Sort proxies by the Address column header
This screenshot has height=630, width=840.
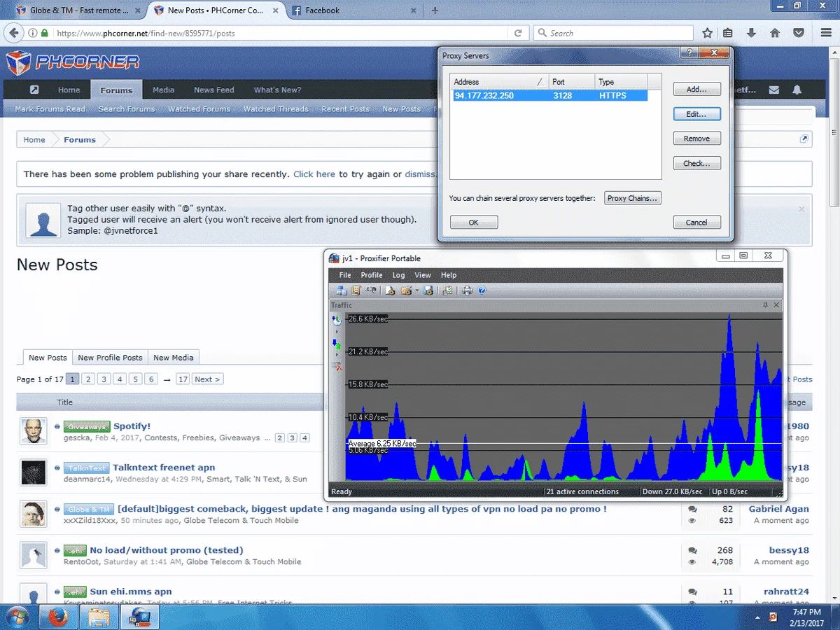click(498, 82)
